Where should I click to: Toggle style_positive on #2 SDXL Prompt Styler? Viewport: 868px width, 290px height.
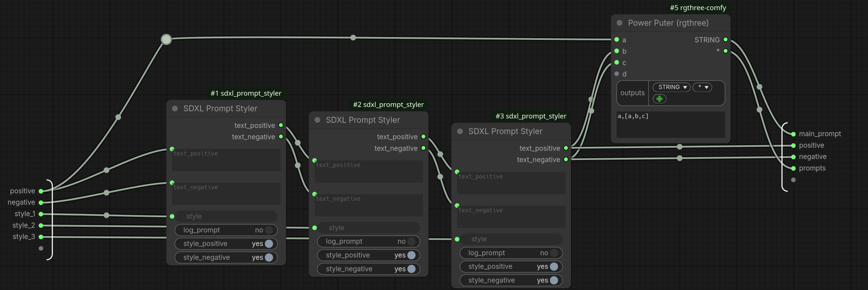(x=368, y=255)
